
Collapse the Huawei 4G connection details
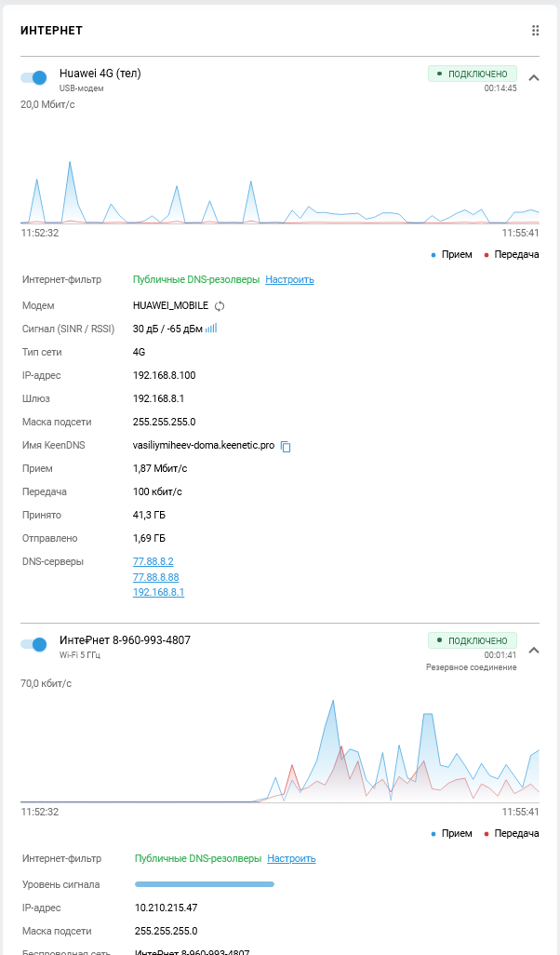534,78
